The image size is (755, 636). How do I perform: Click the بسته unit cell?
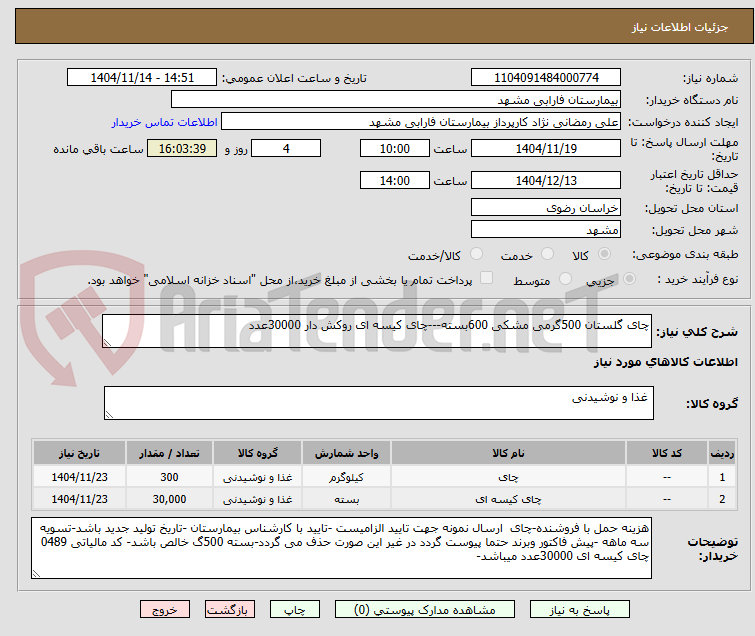(346, 499)
